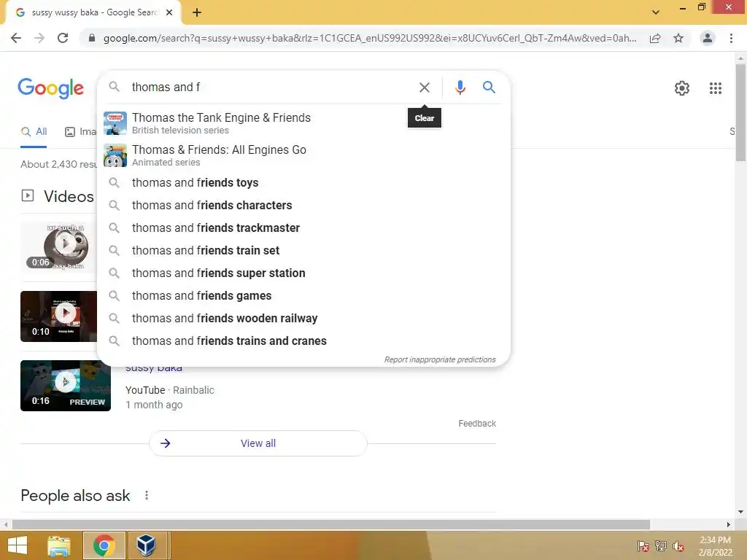Click the vertical scrollbar thumb
Screen dimensions: 747x560
tap(740, 112)
